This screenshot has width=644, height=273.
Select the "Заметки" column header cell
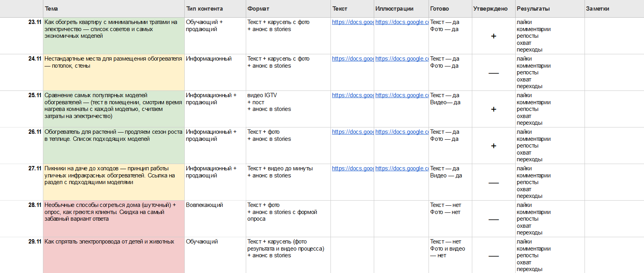tap(614, 9)
